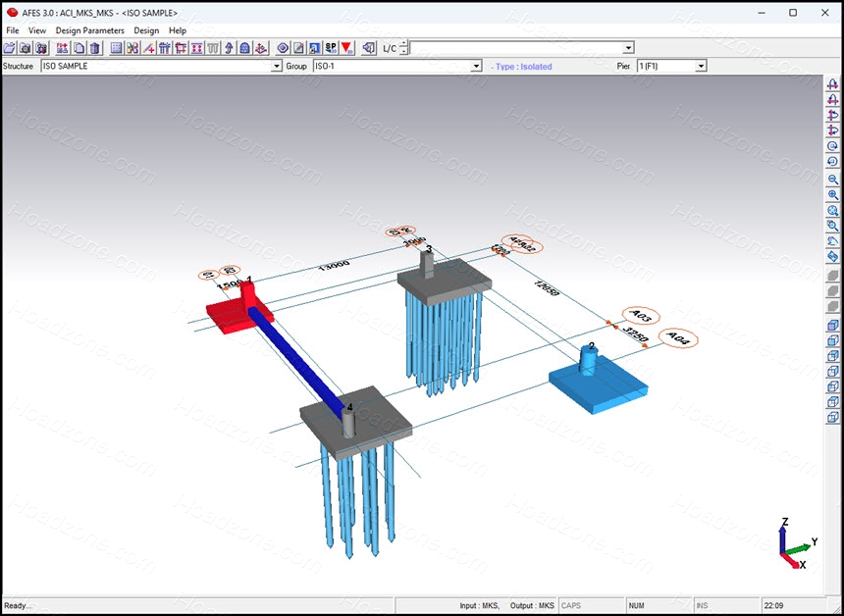Screen dimensions: 844x616
Task: Click the red downward triangle toolbar icon
Action: coord(346,48)
